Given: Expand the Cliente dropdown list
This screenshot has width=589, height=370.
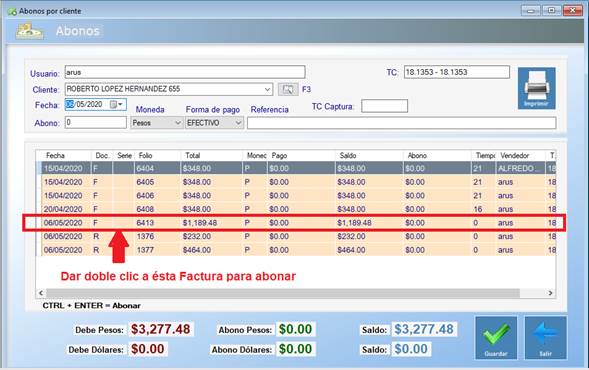Looking at the screenshot, I should click(267, 89).
